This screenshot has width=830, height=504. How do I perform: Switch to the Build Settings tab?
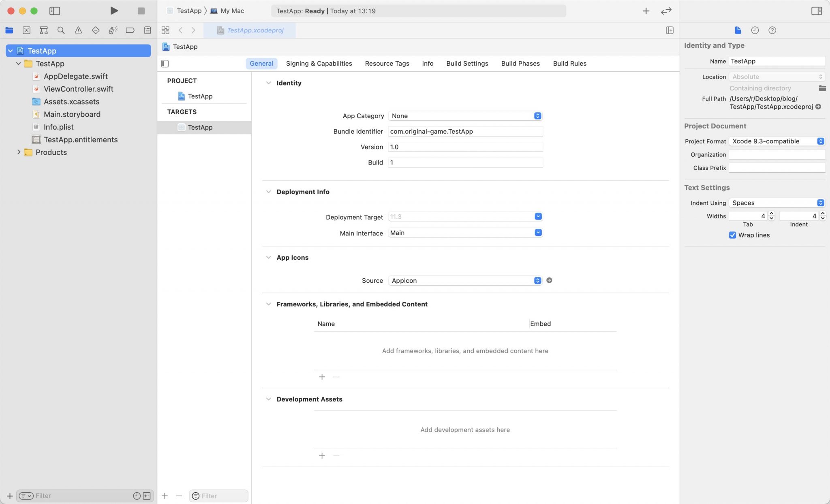[x=467, y=63]
